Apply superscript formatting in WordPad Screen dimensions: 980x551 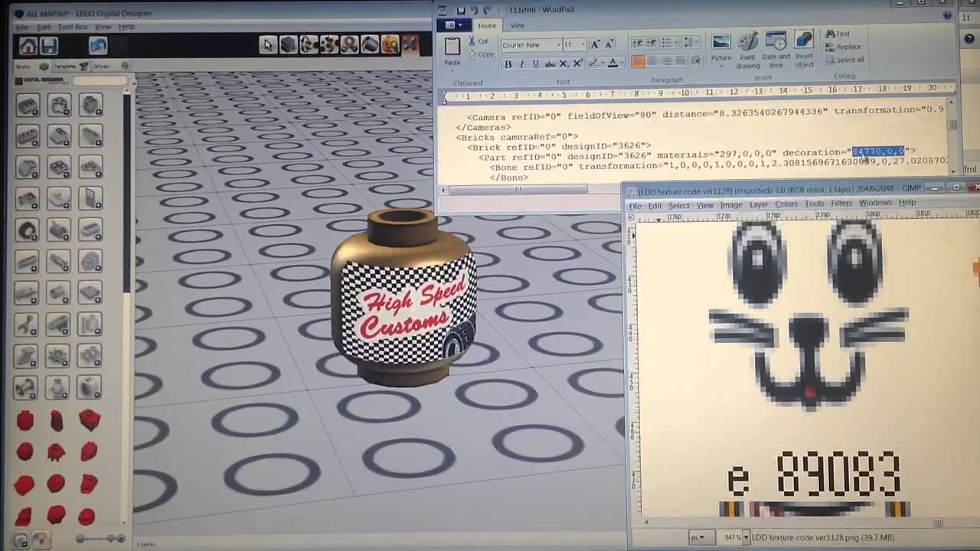coord(577,64)
